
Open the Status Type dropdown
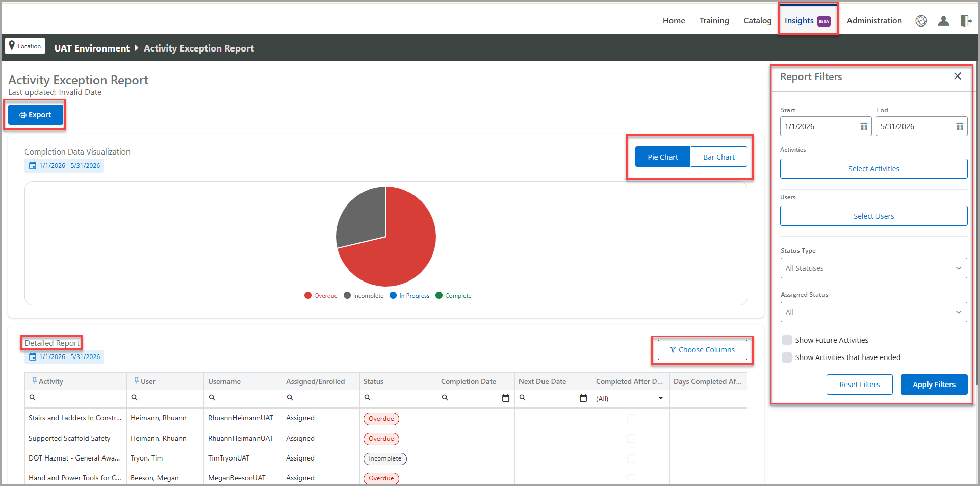coord(873,268)
